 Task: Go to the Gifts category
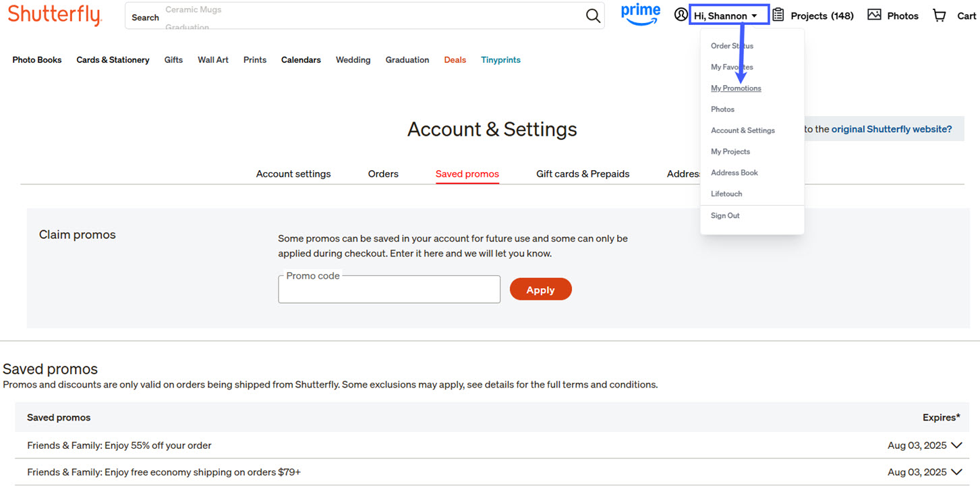coord(173,60)
